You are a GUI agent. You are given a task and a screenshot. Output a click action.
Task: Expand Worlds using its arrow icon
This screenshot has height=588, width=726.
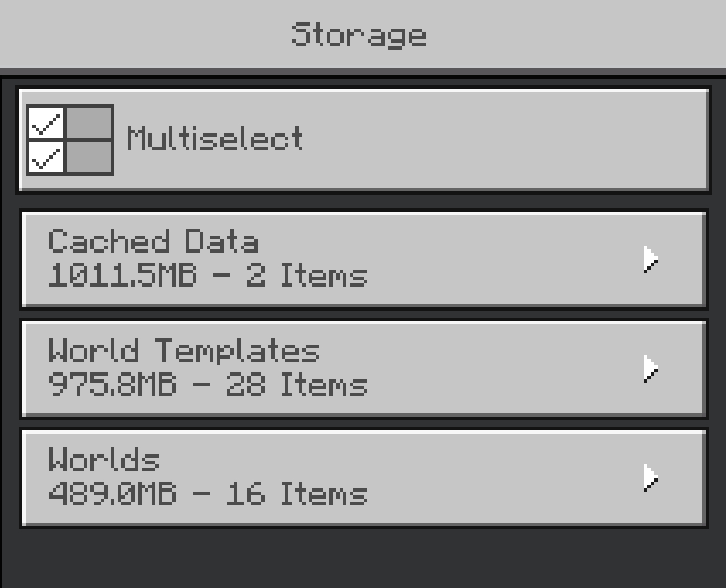click(x=651, y=478)
